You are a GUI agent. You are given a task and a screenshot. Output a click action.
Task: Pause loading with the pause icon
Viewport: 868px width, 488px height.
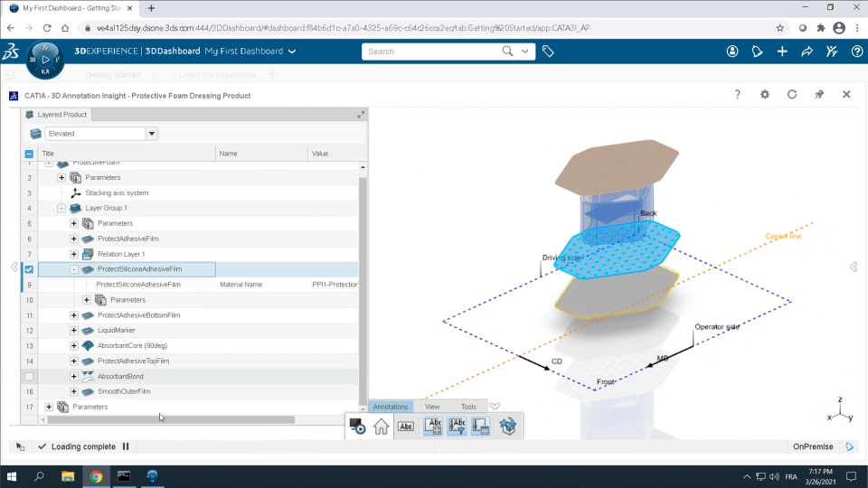coord(126,446)
